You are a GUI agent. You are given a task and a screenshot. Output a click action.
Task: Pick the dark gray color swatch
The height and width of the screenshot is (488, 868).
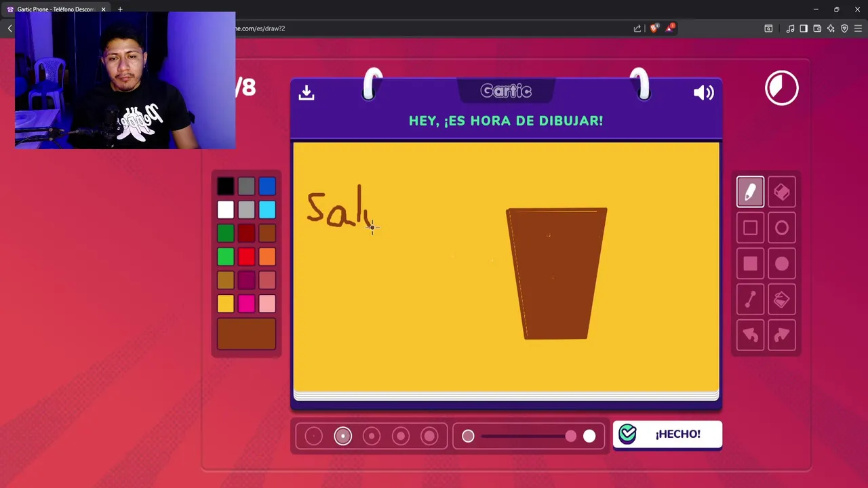(x=246, y=186)
